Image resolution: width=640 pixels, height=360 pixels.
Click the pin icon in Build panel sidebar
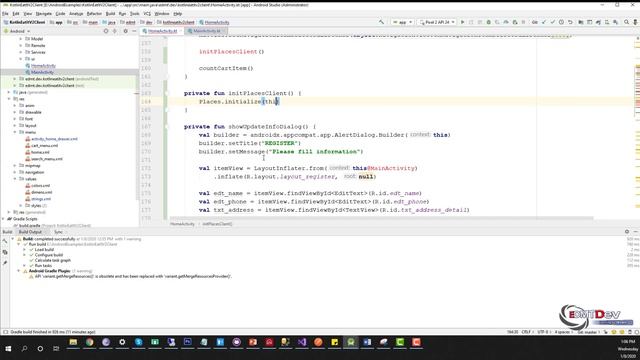click(5, 263)
